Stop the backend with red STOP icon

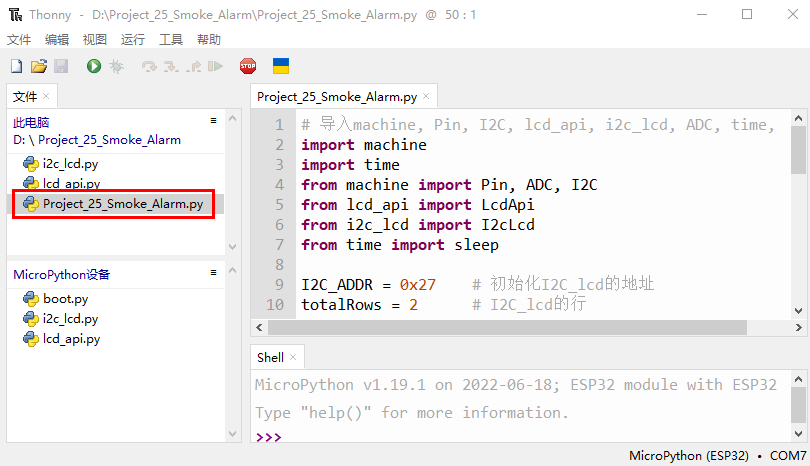click(248, 66)
